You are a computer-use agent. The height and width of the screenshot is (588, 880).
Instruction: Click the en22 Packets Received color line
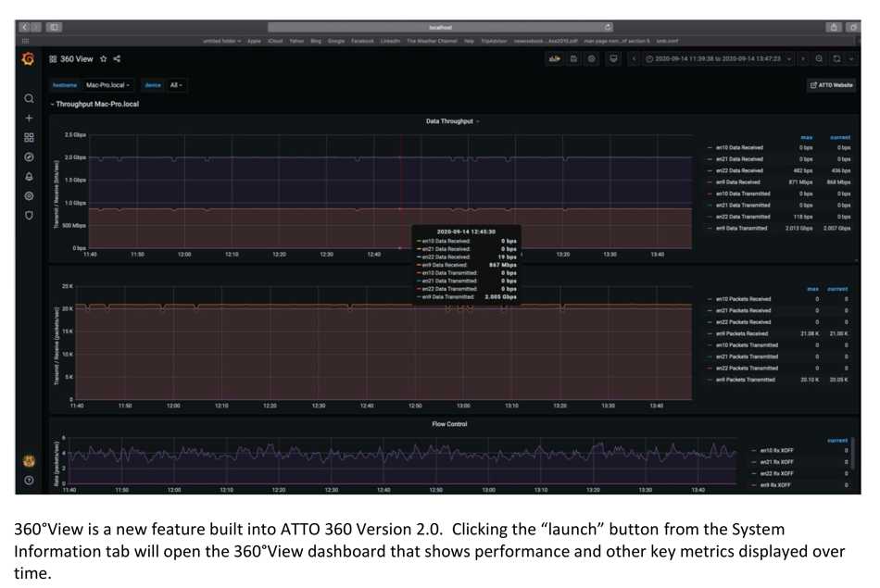[x=710, y=322]
